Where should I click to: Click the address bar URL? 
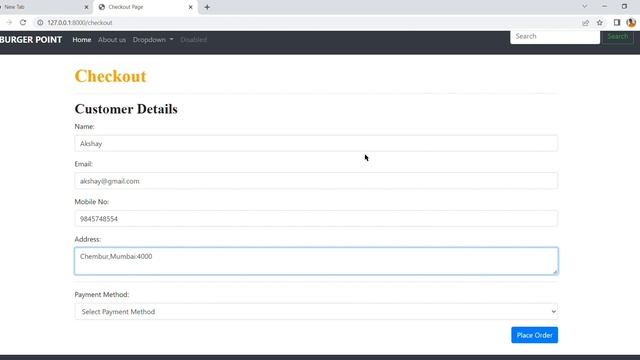(x=80, y=23)
